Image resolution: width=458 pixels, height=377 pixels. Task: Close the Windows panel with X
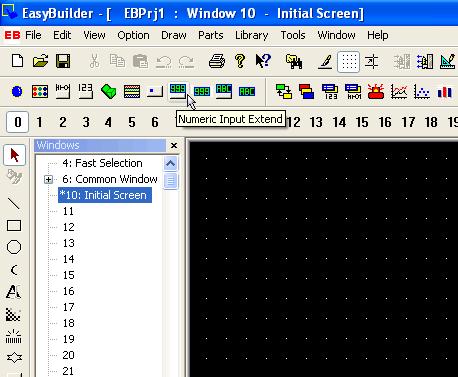(x=174, y=145)
